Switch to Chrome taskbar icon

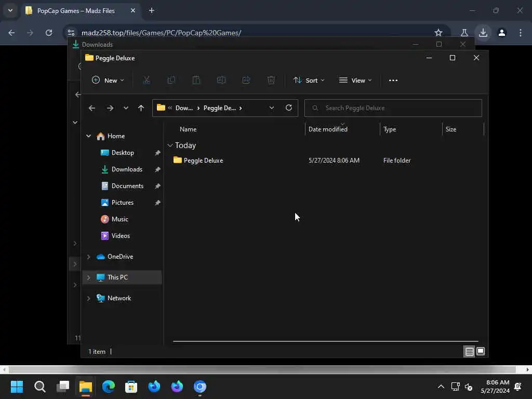pos(200,387)
